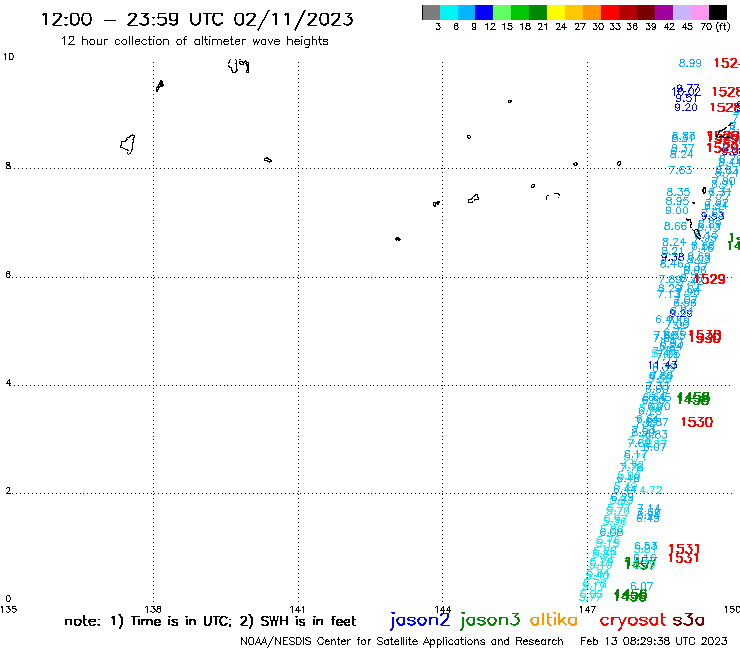Viewport: 740px width, 650px height.
Task: Pick the orange 30 ft legend swatch
Action: point(592,12)
